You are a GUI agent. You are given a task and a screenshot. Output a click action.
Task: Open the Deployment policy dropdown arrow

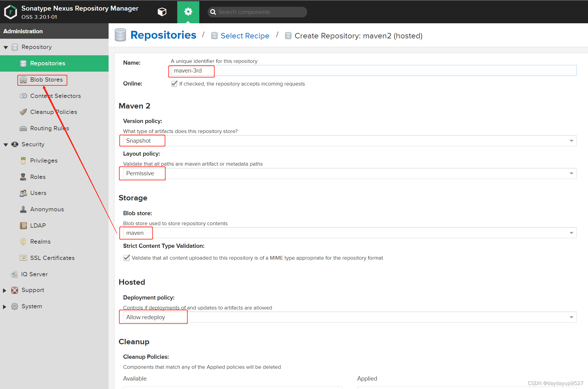tap(571, 317)
